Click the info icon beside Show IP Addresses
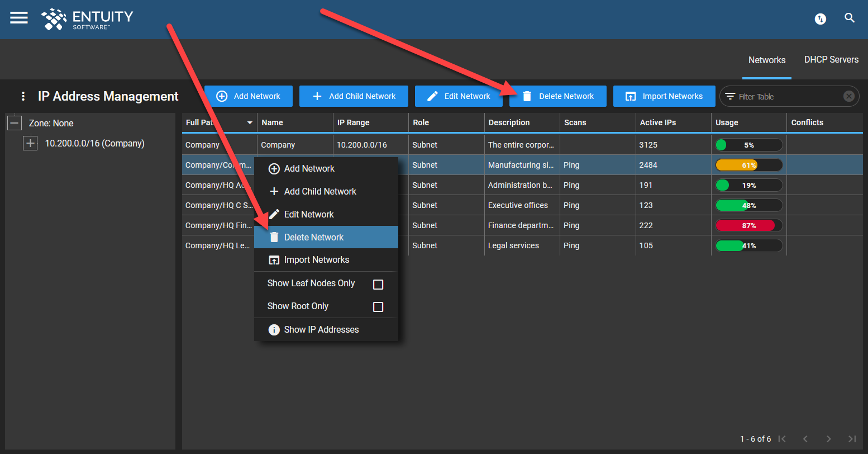Image resolution: width=868 pixels, height=454 pixels. [274, 330]
